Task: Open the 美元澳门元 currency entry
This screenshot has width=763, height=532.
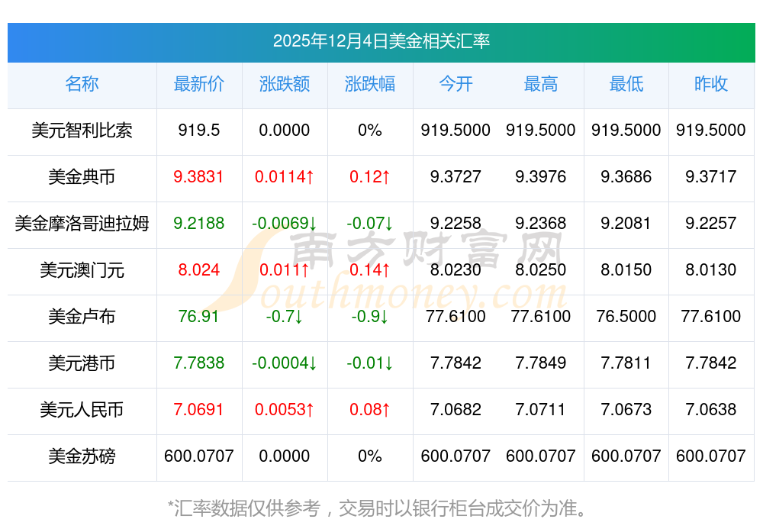Action: [x=82, y=270]
